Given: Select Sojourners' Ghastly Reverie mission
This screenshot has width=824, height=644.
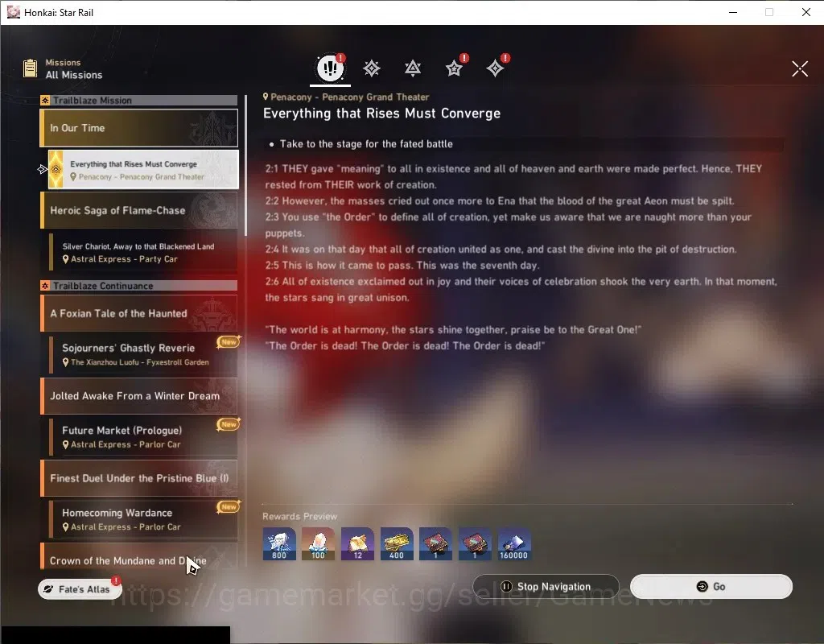Looking at the screenshot, I should point(143,354).
